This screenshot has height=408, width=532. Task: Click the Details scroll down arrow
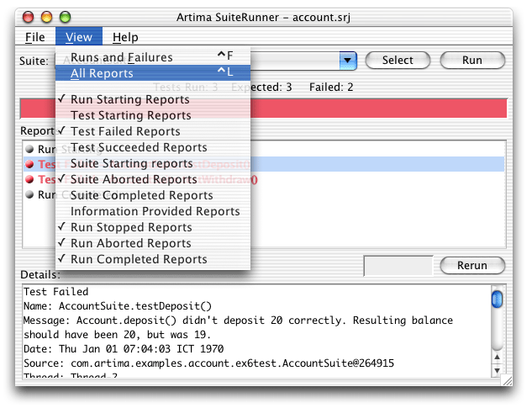click(497, 370)
